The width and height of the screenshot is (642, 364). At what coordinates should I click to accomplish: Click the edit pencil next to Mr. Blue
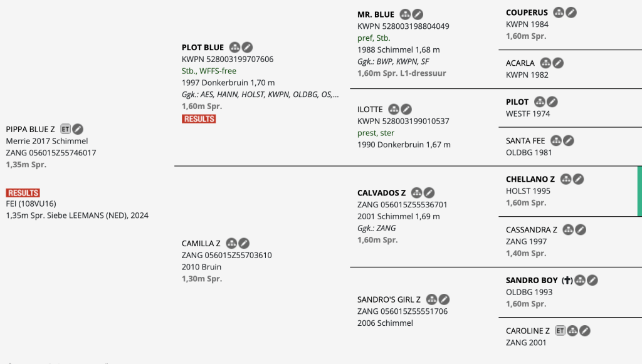[418, 14]
